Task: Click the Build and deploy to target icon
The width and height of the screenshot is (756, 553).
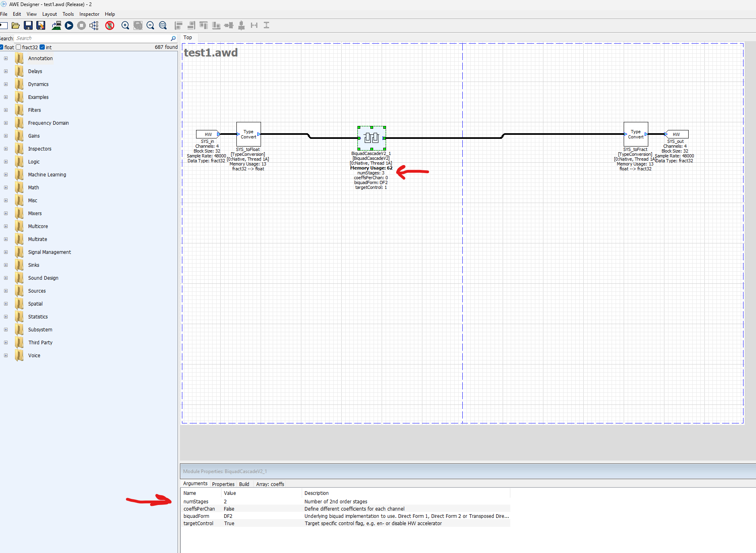Action: click(x=56, y=25)
